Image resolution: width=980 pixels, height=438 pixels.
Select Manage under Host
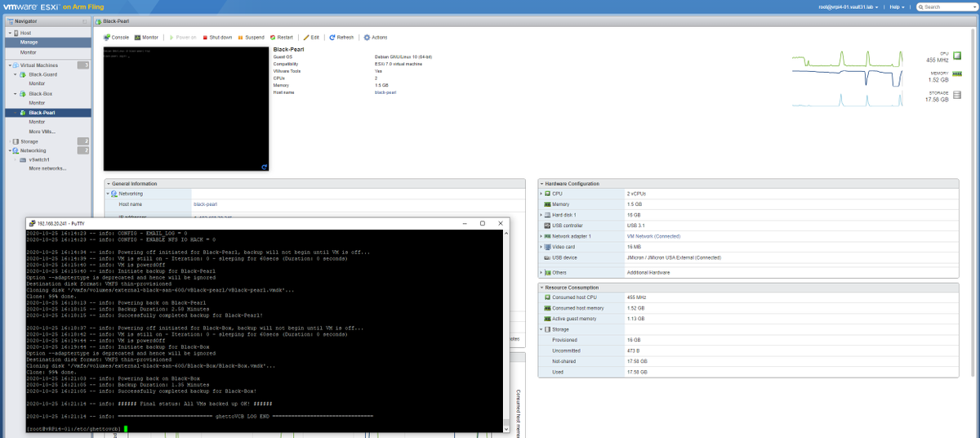[48, 42]
